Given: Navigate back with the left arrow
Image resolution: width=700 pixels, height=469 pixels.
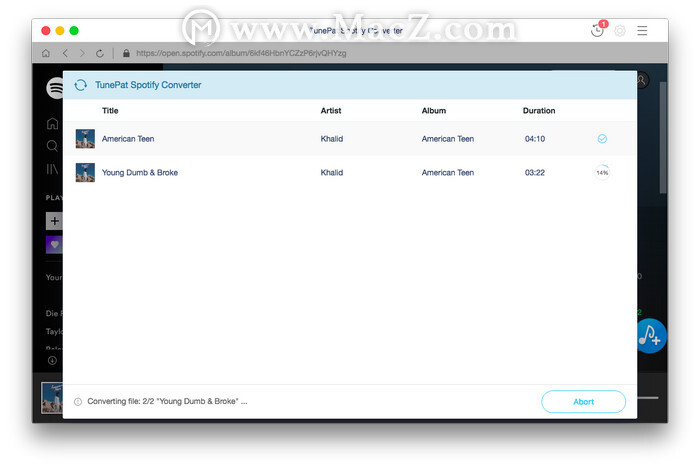Looking at the screenshot, I should [x=65, y=53].
